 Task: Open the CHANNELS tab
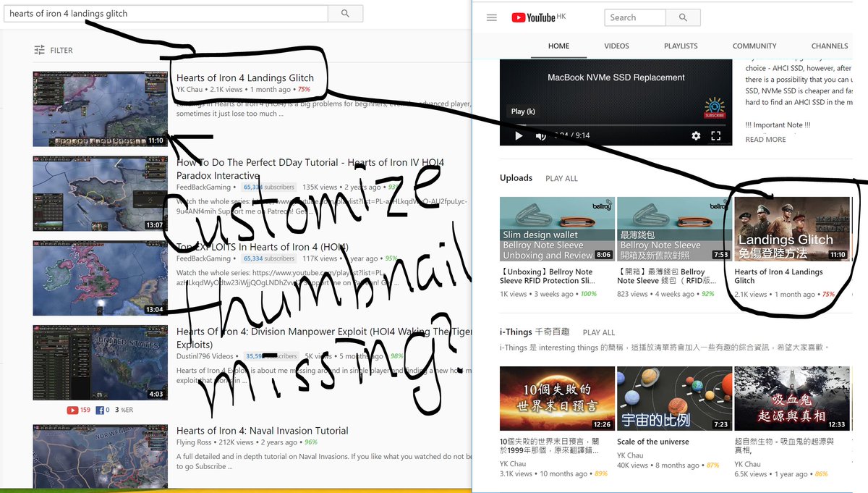[830, 46]
